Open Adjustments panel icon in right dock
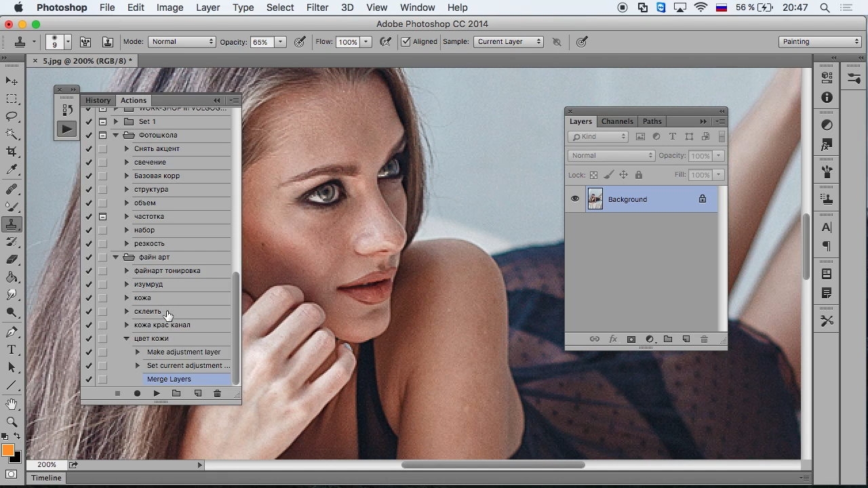868x488 pixels. pyautogui.click(x=827, y=125)
